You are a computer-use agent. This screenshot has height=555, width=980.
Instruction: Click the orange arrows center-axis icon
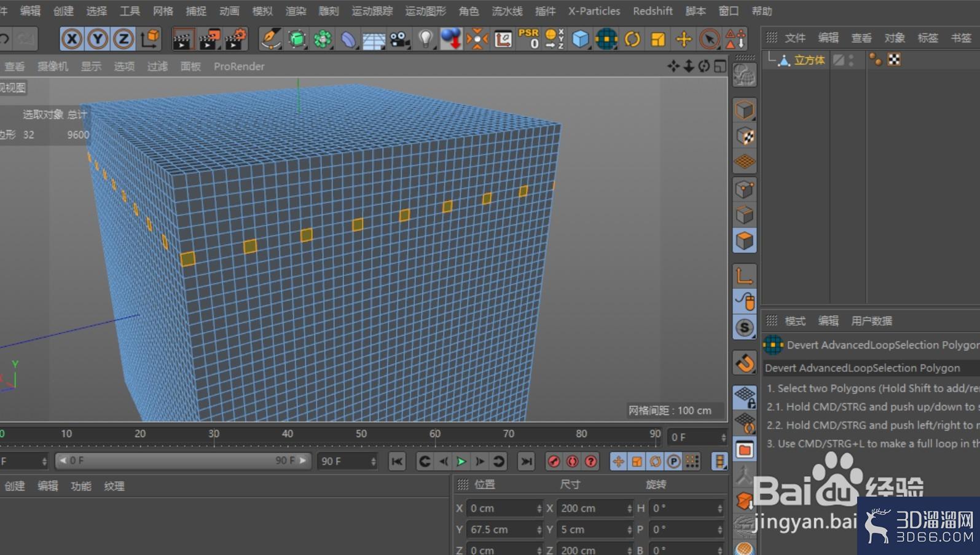click(x=477, y=39)
